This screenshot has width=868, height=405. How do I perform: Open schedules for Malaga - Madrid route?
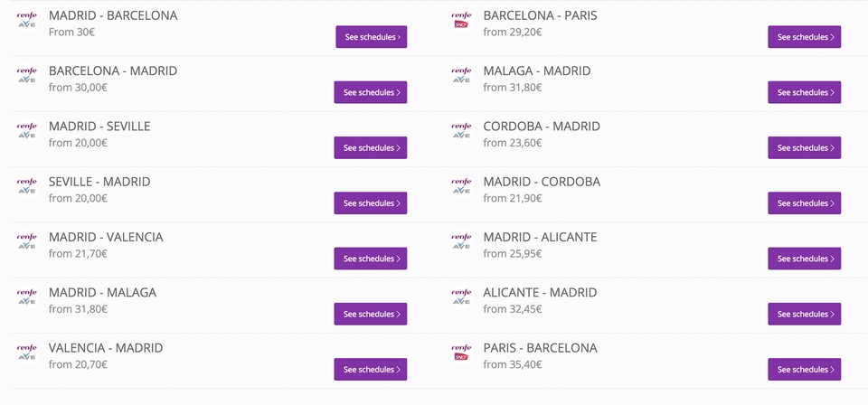point(805,92)
